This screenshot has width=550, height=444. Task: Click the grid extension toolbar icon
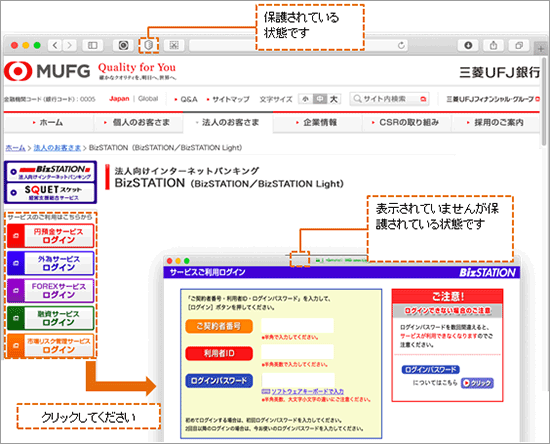[174, 45]
